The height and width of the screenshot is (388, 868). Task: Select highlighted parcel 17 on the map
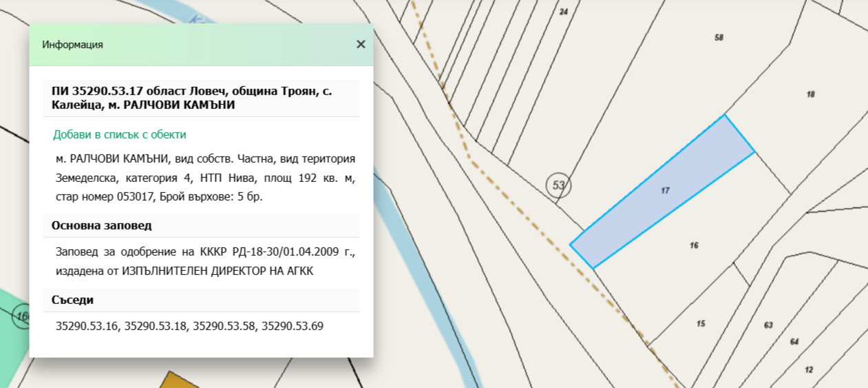(664, 190)
